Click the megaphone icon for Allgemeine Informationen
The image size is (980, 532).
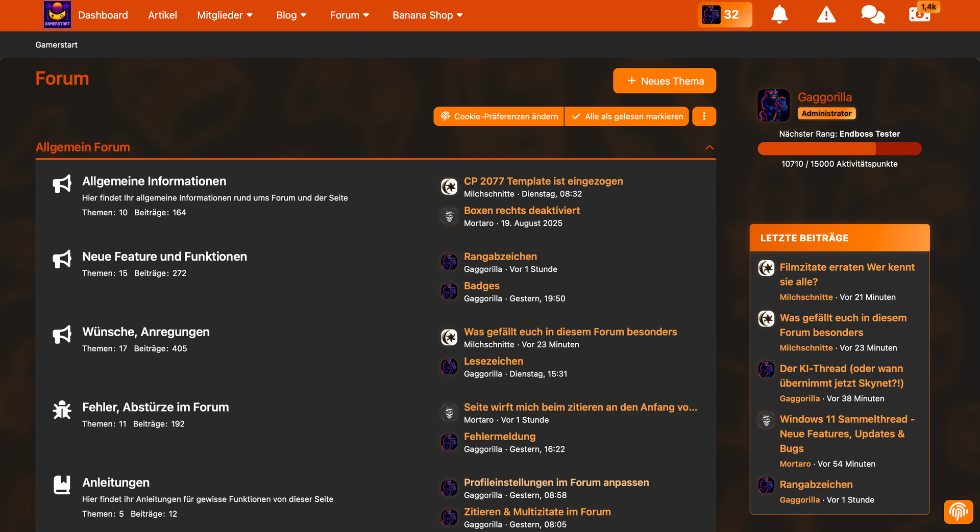tap(62, 184)
